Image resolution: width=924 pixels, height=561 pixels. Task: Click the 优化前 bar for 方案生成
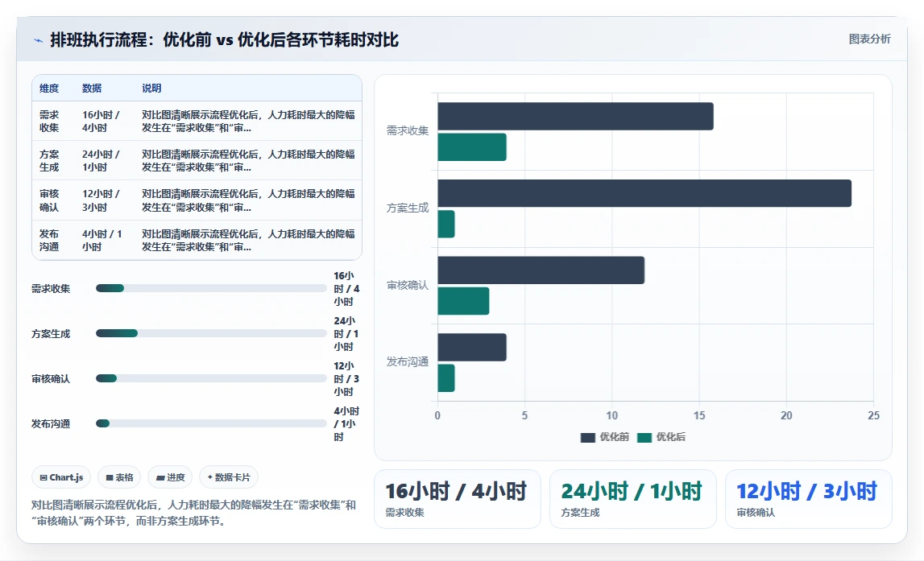[x=644, y=193]
